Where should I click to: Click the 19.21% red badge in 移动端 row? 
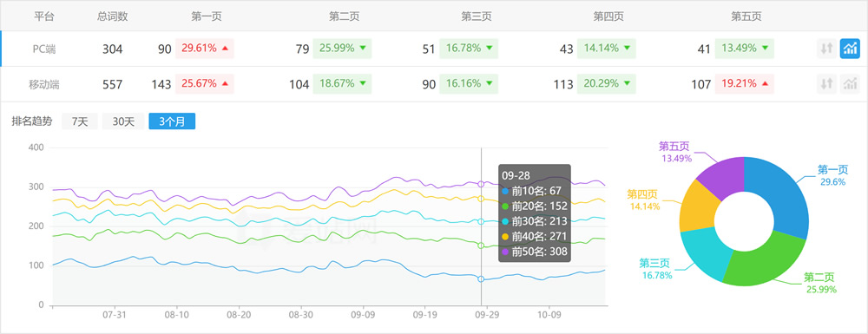pyautogui.click(x=745, y=84)
